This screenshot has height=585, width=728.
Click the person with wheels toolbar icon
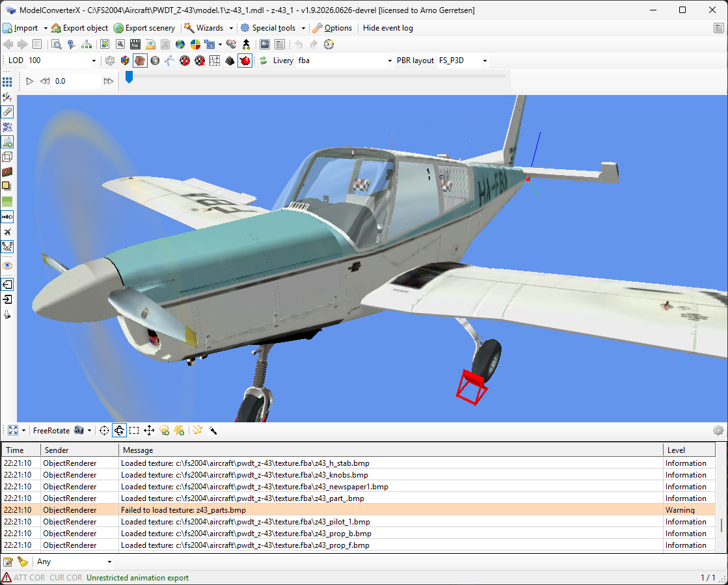(246, 44)
